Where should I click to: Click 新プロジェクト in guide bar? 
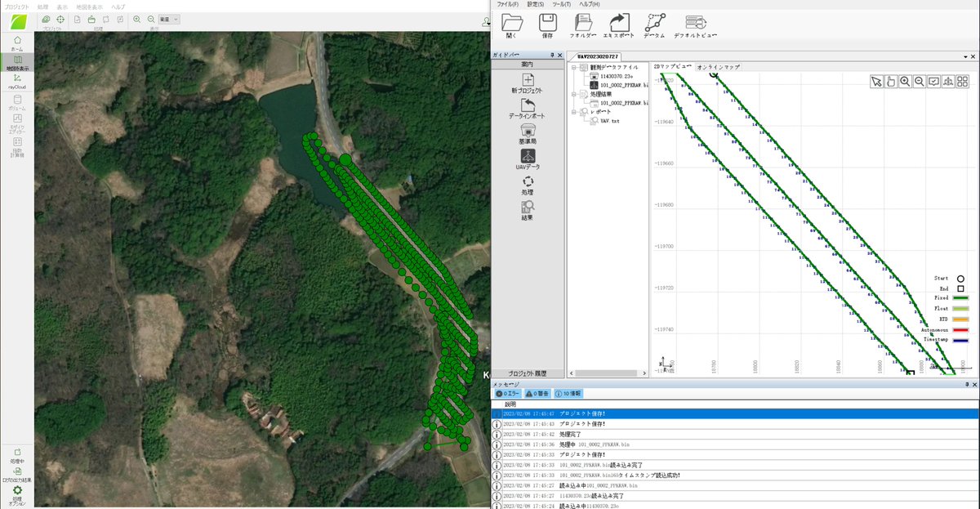click(527, 83)
